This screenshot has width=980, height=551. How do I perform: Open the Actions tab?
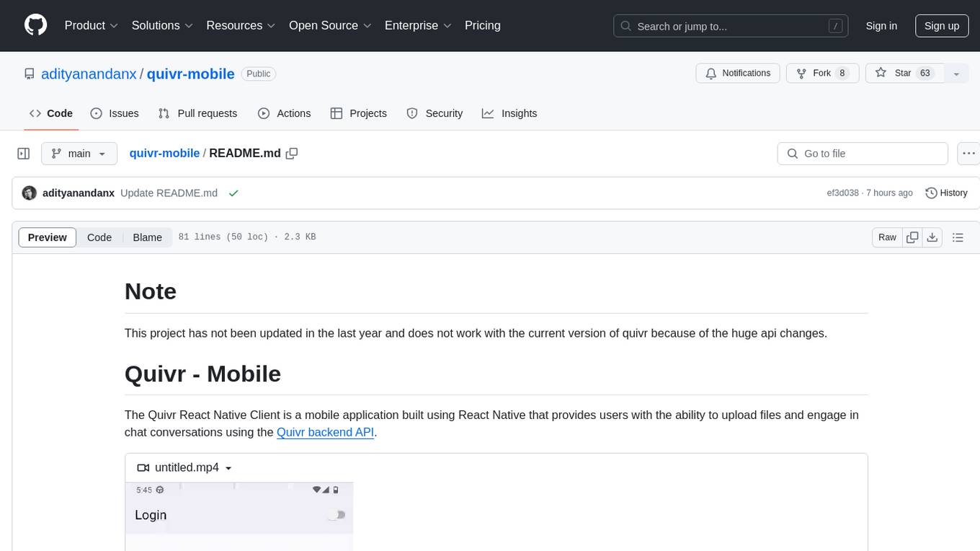coord(284,113)
